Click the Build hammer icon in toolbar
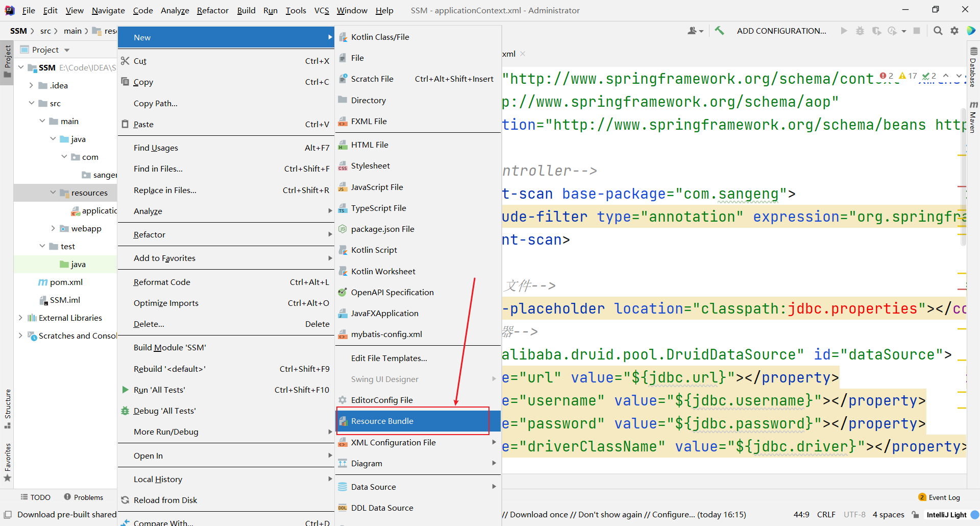This screenshot has height=526, width=980. [719, 31]
